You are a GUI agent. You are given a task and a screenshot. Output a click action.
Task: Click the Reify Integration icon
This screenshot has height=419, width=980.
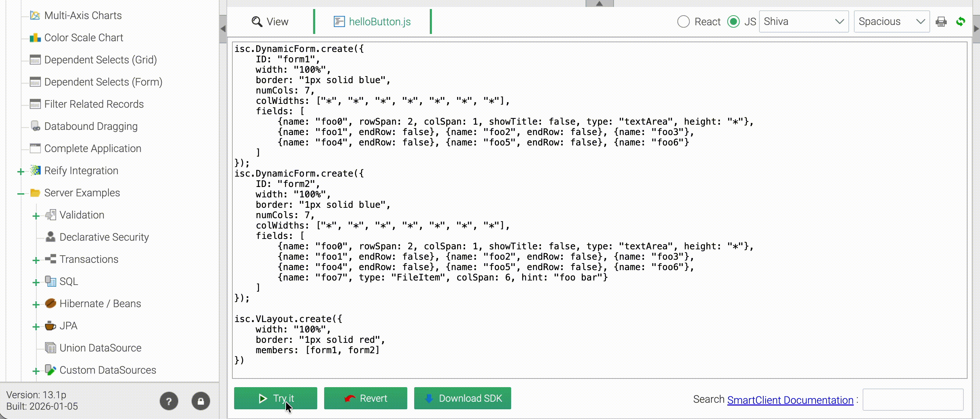coord(35,170)
